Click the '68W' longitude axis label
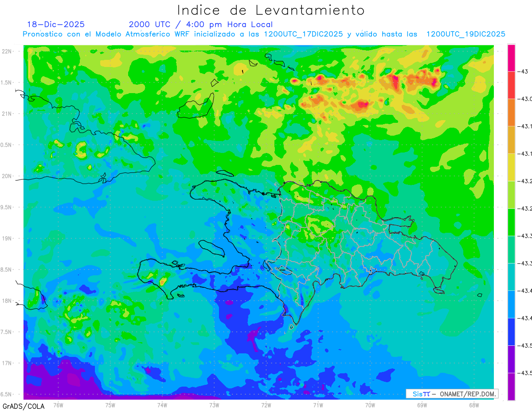532x411 pixels. (474, 405)
